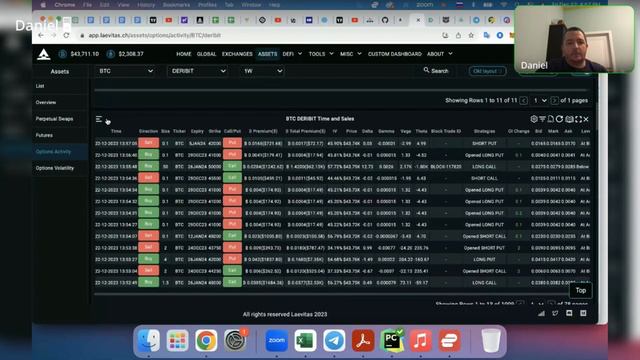
Task: Select the ASSETS nav item
Action: (x=267, y=54)
